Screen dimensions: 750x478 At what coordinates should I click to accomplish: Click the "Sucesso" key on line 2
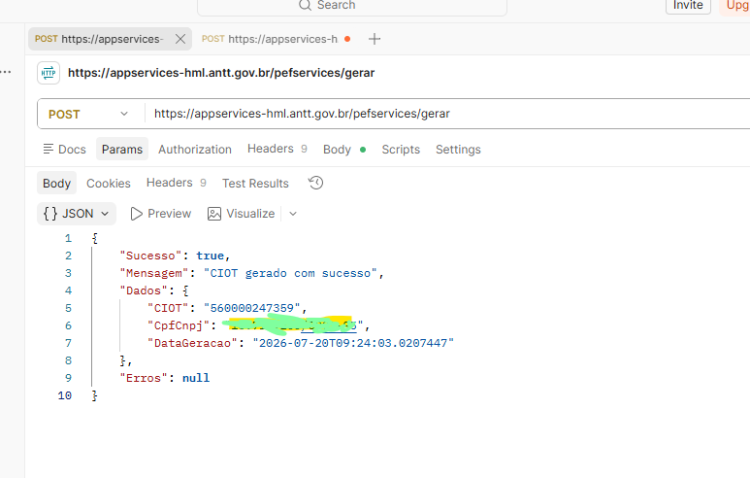151,256
